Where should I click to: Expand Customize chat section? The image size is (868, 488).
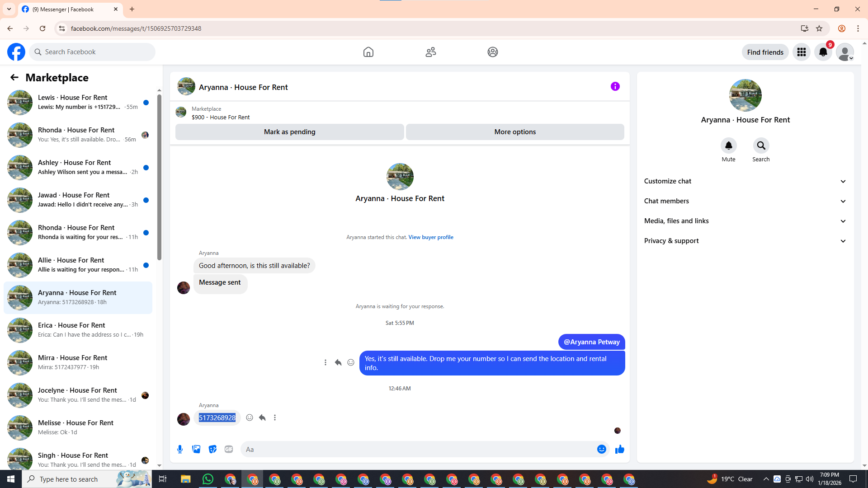tap(745, 181)
